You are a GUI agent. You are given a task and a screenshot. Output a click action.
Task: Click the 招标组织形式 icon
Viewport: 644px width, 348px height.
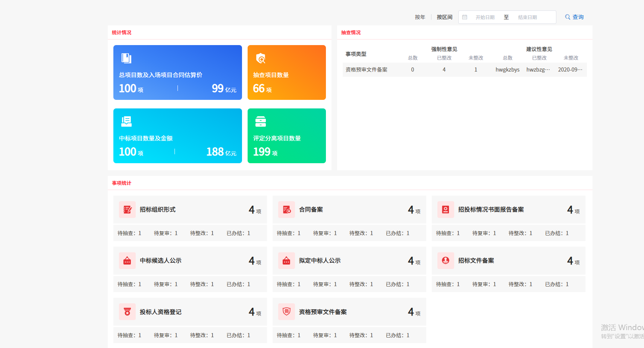pyautogui.click(x=127, y=209)
